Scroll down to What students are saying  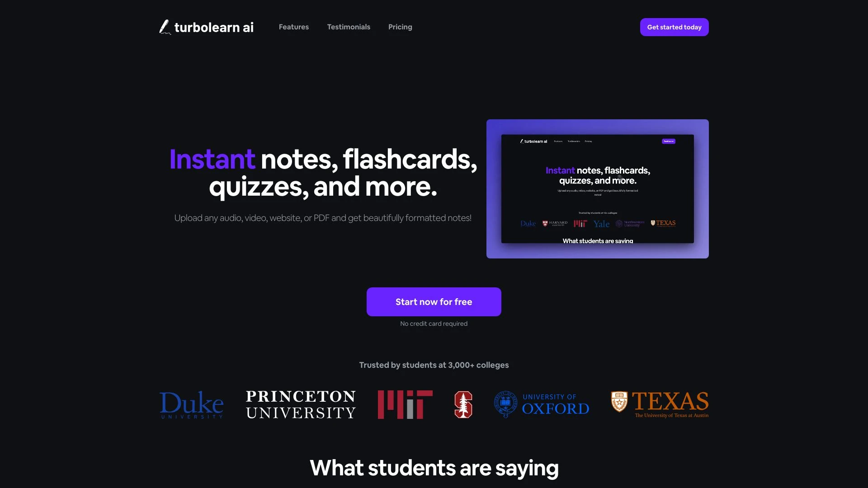click(434, 467)
